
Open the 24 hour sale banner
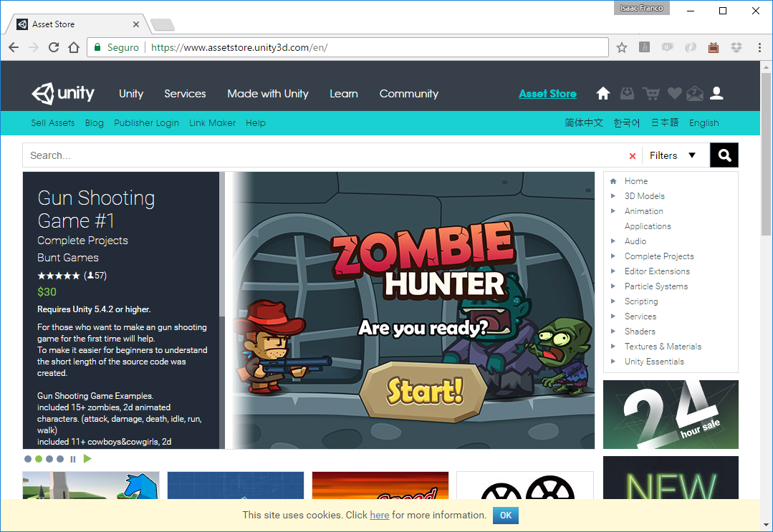tap(671, 415)
